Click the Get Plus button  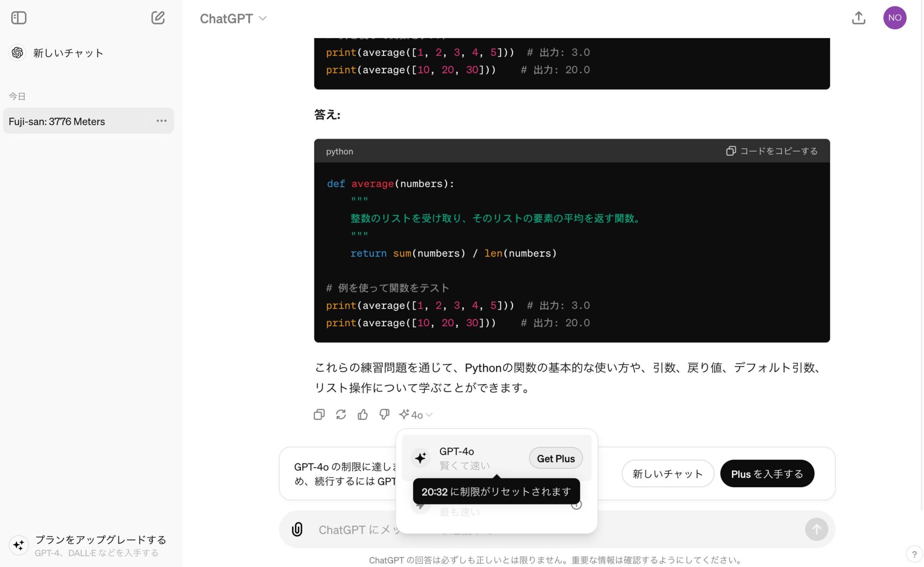coord(555,458)
